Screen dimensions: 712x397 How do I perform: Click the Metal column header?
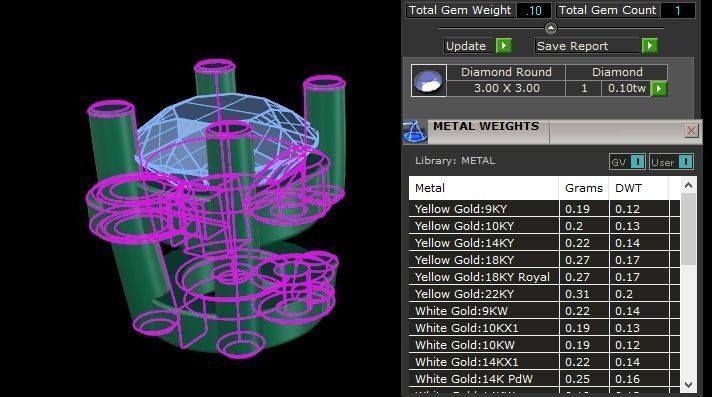pyautogui.click(x=484, y=188)
